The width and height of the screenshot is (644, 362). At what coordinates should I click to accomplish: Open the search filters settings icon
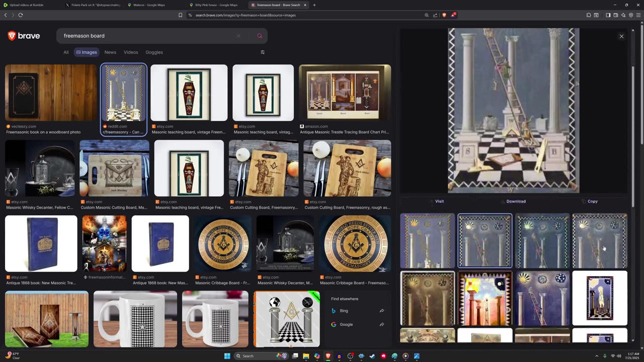click(262, 52)
